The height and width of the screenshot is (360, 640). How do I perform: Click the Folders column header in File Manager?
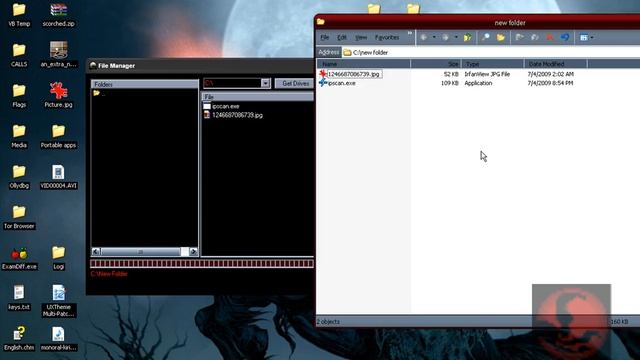(x=144, y=84)
